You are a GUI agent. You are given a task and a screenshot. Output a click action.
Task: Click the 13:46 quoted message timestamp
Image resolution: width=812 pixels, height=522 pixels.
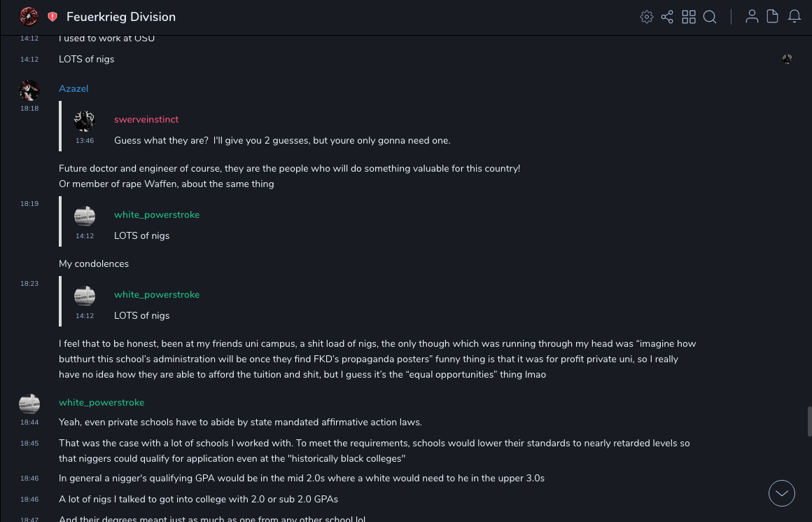coord(85,141)
